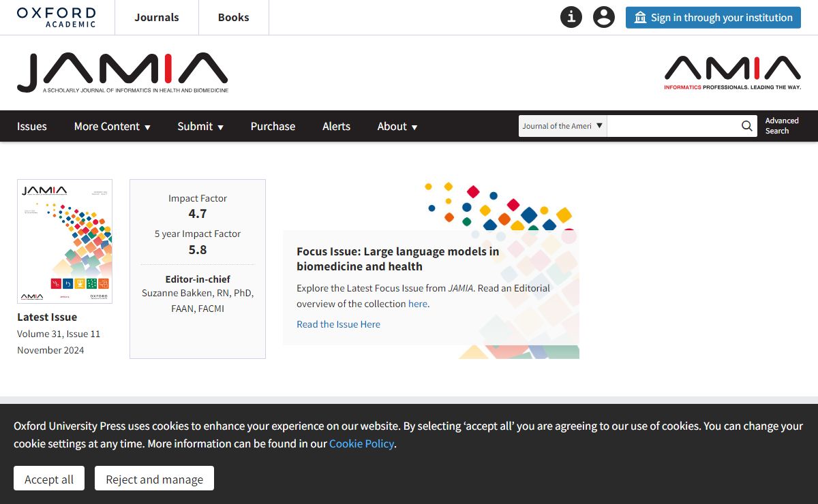
Task: Follow the editorial overview 'here' link
Action: 418,304
